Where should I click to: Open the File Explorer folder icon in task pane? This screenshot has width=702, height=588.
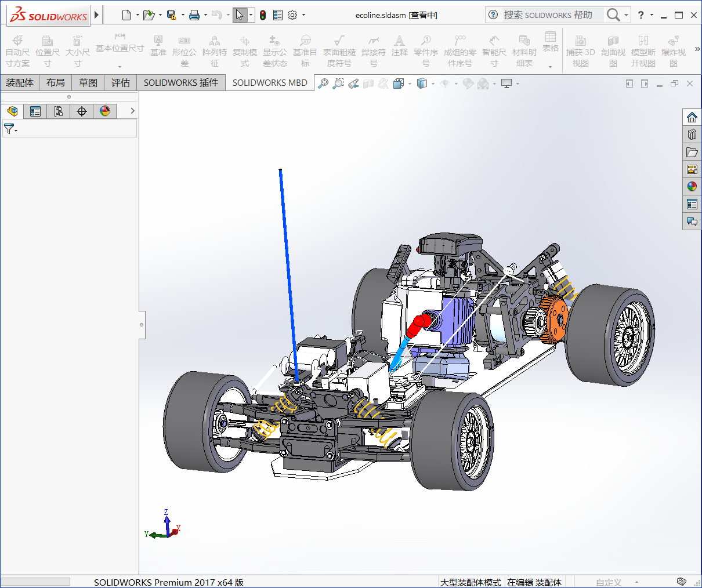pos(692,152)
